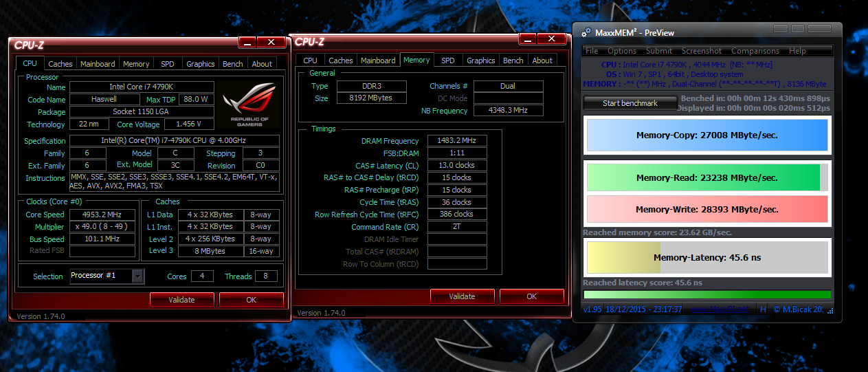
Task: Open Mainboard tab in CPU-Z Memory window
Action: (378, 61)
